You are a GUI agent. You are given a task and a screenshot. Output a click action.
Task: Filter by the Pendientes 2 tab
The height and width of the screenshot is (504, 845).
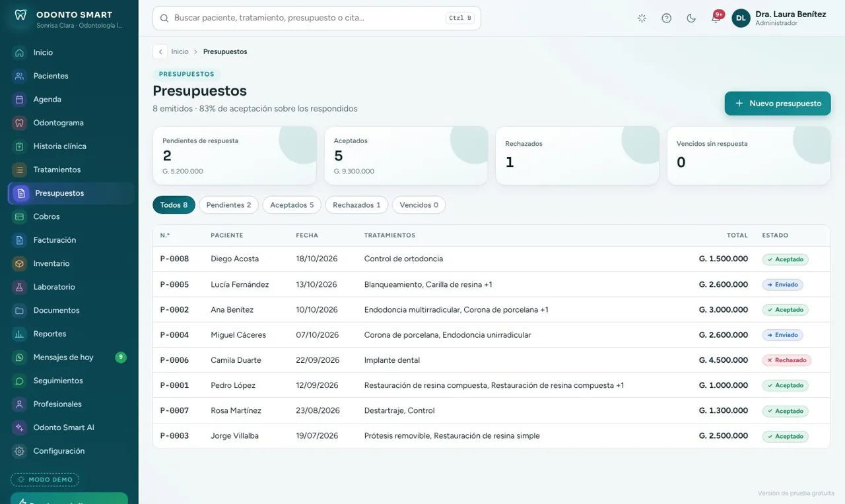click(228, 205)
